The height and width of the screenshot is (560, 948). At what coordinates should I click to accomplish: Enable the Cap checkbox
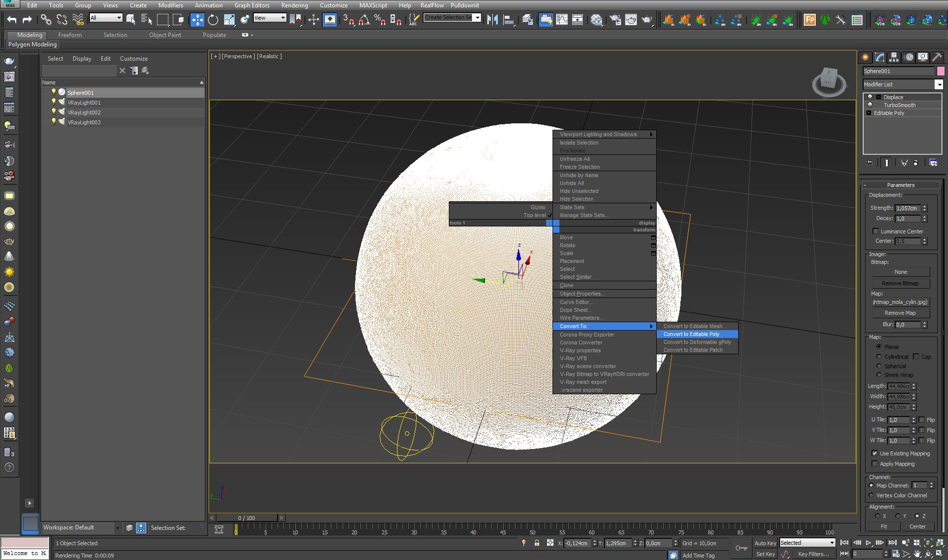pos(916,356)
